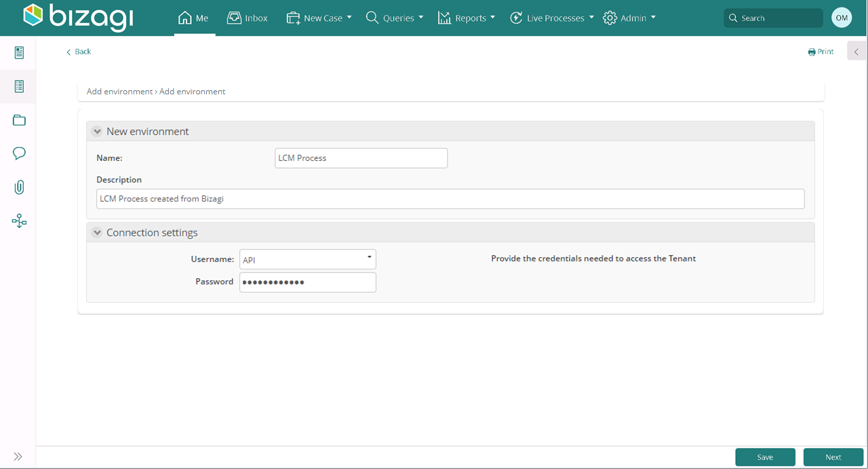This screenshot has width=868, height=469.
Task: Collapse the right side panel arrow
Action: click(x=856, y=52)
